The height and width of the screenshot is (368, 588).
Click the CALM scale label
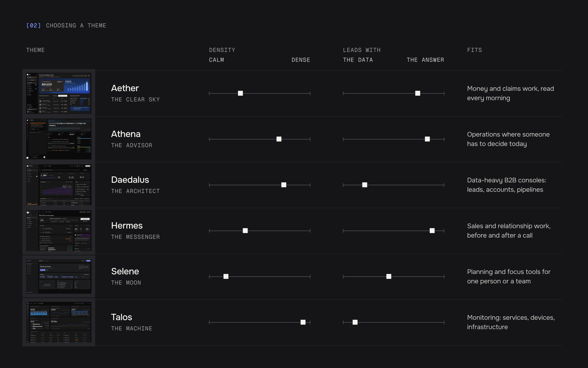point(216,60)
